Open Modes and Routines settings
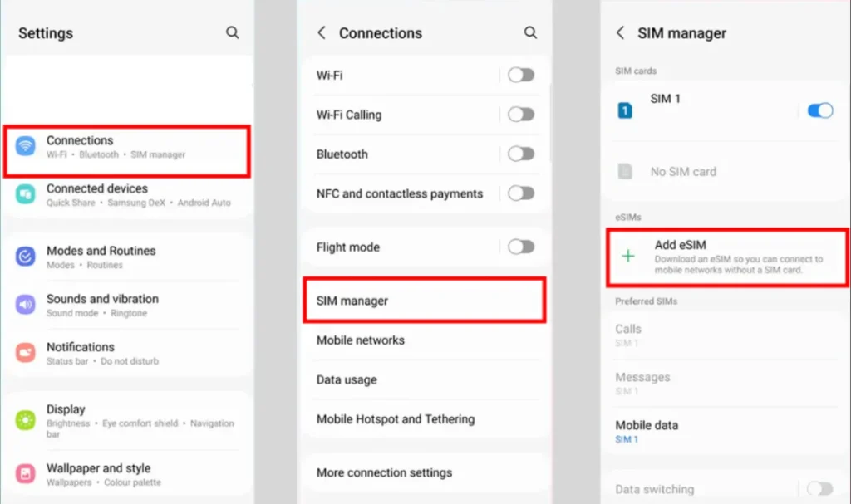This screenshot has width=851, height=504. point(127,257)
